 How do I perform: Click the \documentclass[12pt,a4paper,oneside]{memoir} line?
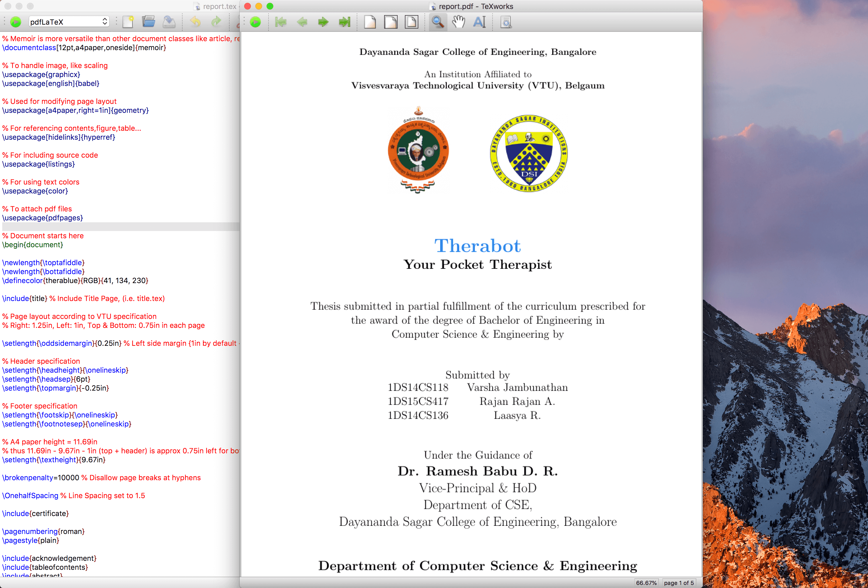pos(84,47)
